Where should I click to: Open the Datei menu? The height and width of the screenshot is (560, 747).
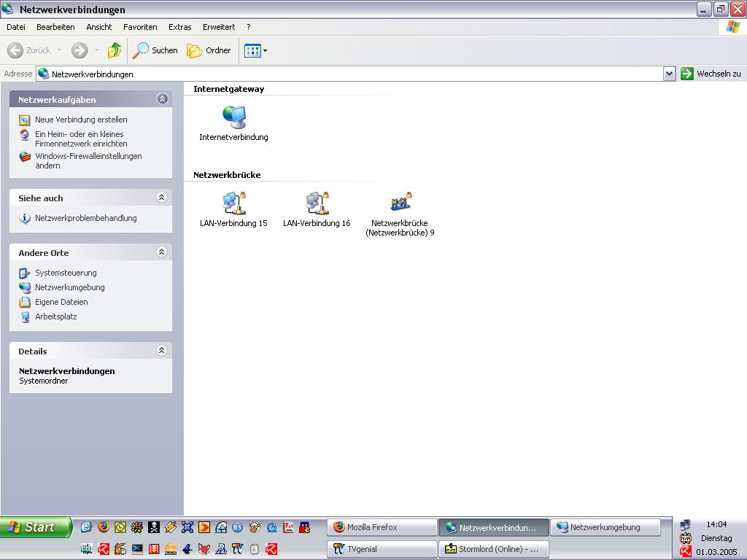coord(16,27)
